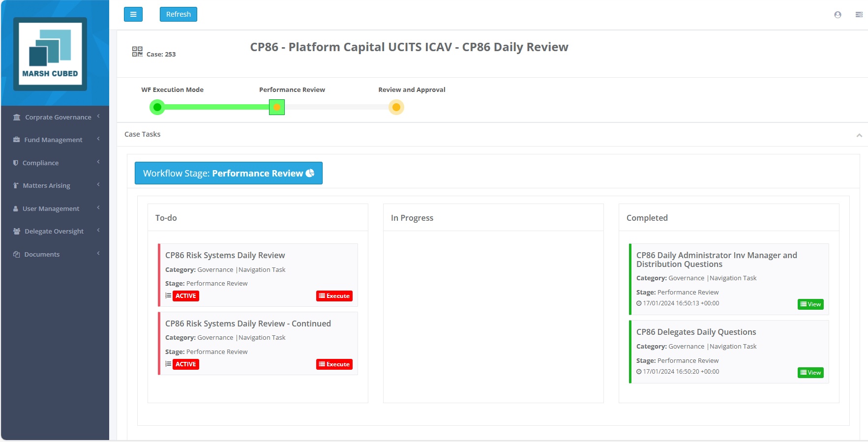Select the Performance Review stage marker
The height and width of the screenshot is (442, 868).
[277, 107]
